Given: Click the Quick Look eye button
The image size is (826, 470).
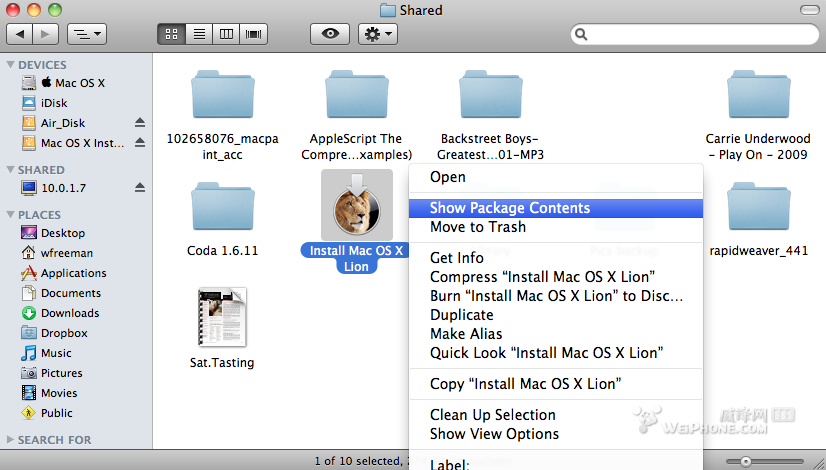Looking at the screenshot, I should coord(330,34).
